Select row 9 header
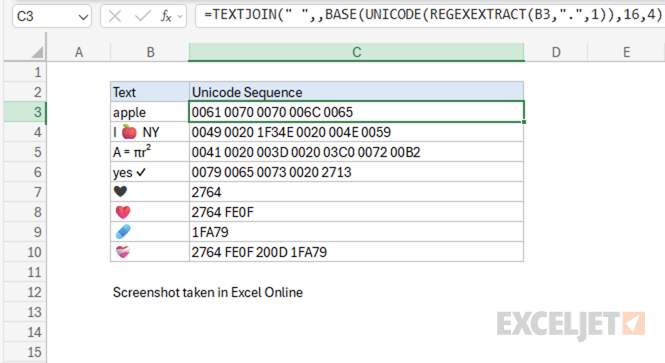Viewport: 665px width, 363px height. point(25,232)
